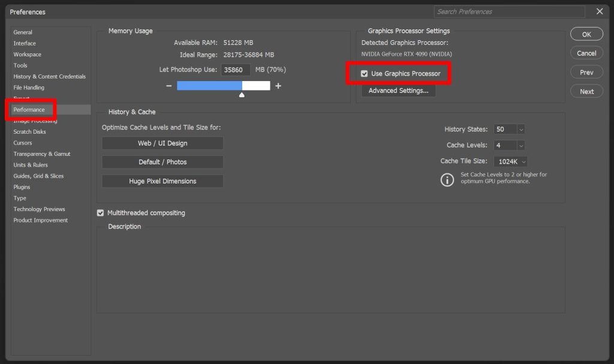The width and height of the screenshot is (614, 364).
Task: Toggle Multithreaded compositing checkbox
Action: 100,213
